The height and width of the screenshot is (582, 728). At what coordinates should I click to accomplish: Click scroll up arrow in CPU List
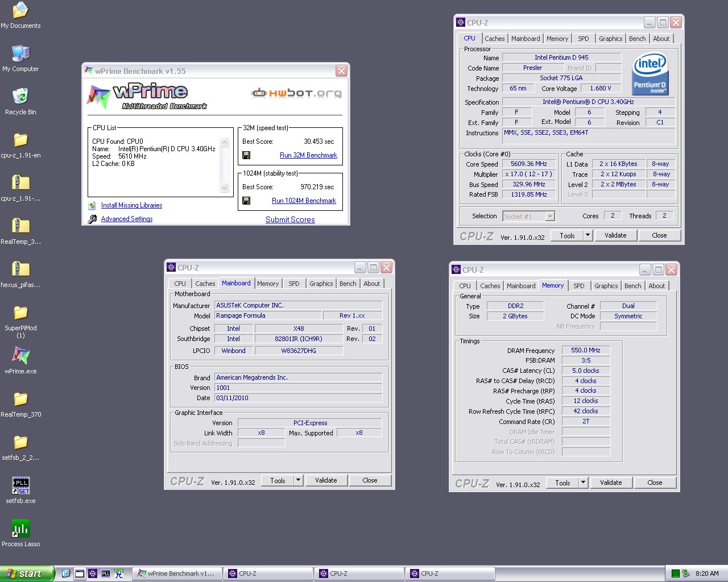[x=224, y=142]
